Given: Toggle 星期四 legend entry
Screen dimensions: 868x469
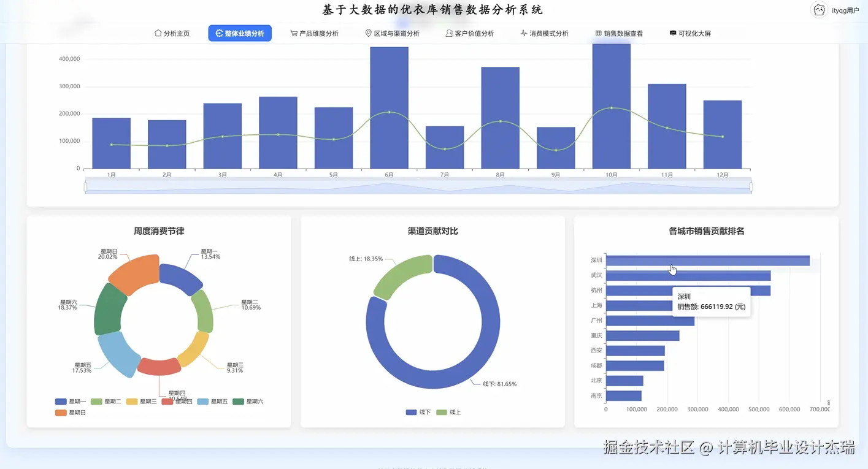Looking at the screenshot, I should pyautogui.click(x=177, y=402).
